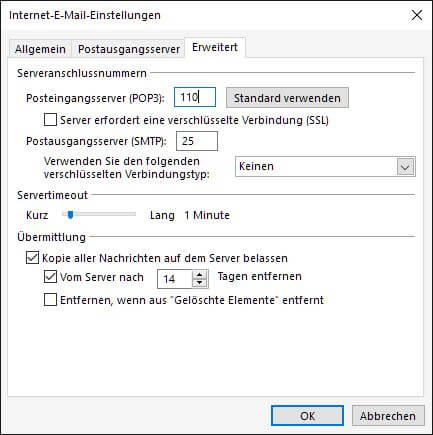Check Entfernen wenn aus Gelöschte Elemente entfernt
Screen dimensions: 433x435
point(50,300)
